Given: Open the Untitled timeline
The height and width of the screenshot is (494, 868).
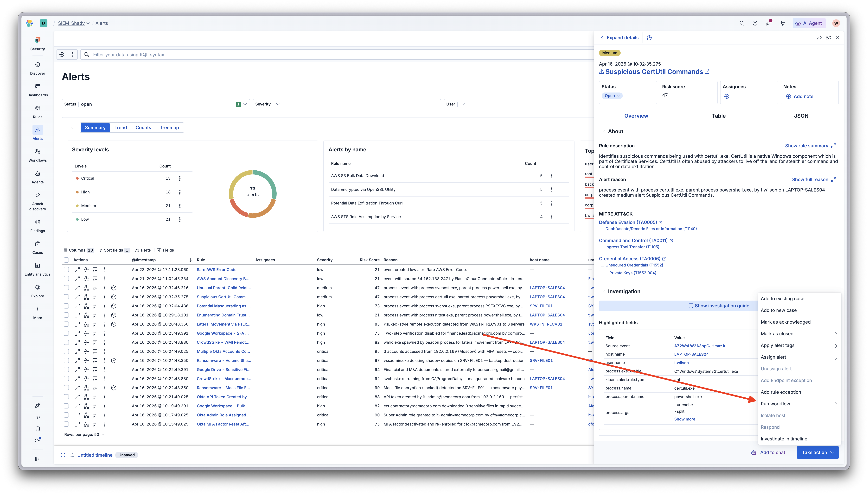Looking at the screenshot, I should [x=95, y=455].
